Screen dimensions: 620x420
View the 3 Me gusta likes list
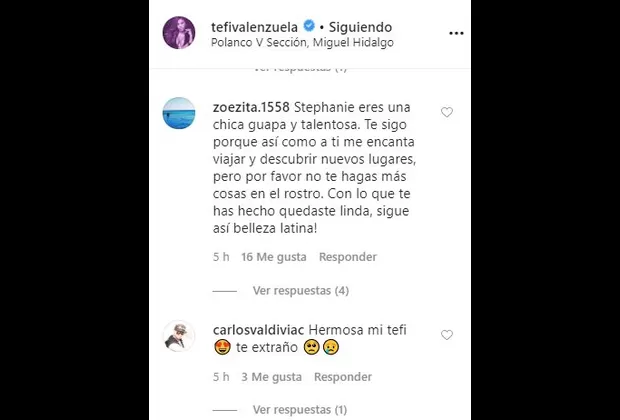(x=272, y=377)
